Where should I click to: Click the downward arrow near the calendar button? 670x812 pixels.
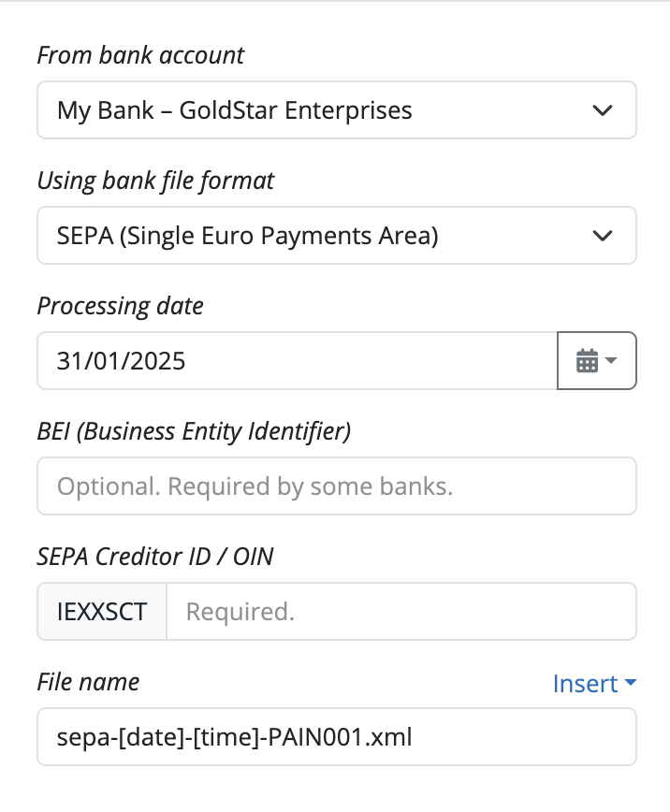coord(611,362)
